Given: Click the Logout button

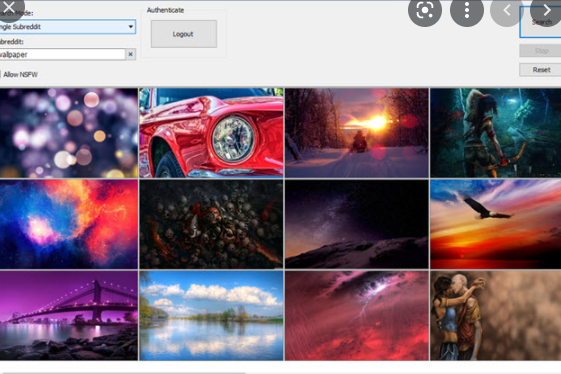Looking at the screenshot, I should tap(184, 34).
